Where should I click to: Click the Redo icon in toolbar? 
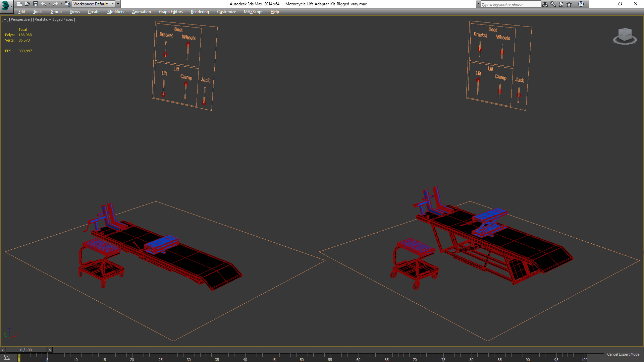point(55,4)
